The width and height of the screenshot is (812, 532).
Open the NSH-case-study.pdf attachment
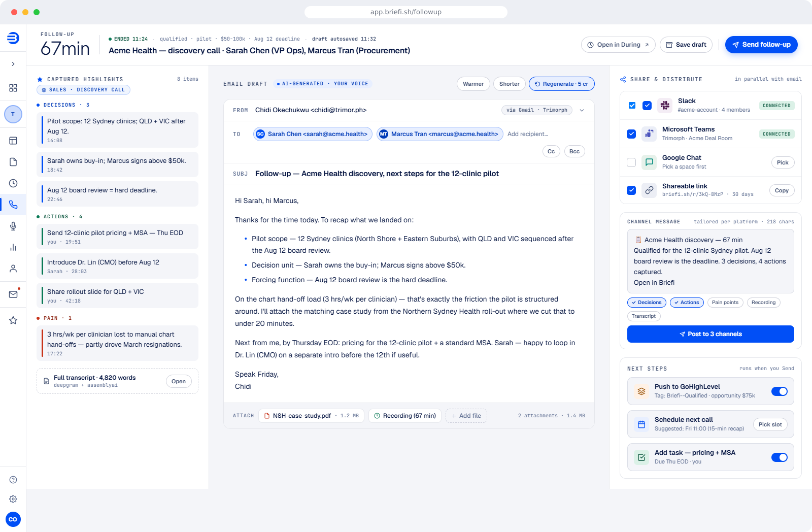click(311, 416)
